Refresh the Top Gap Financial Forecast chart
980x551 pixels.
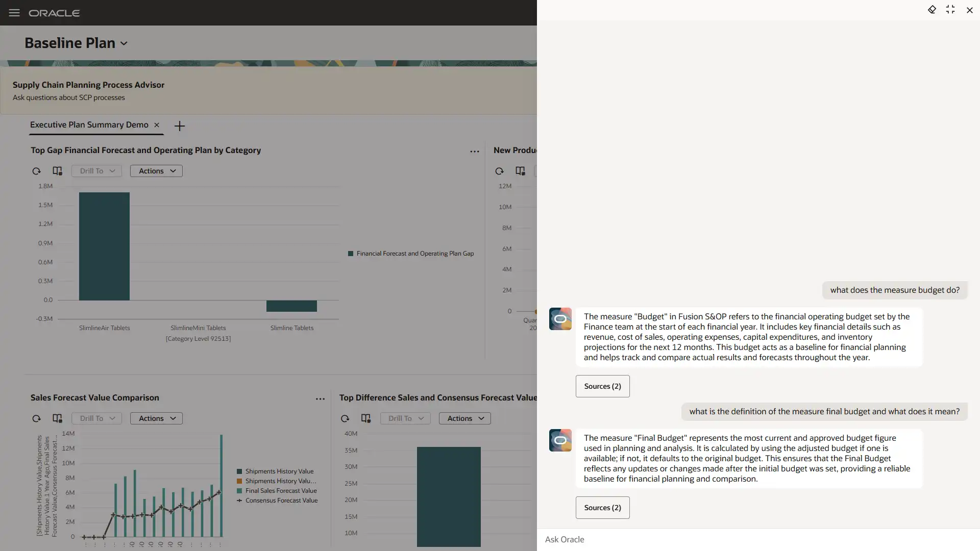click(36, 171)
